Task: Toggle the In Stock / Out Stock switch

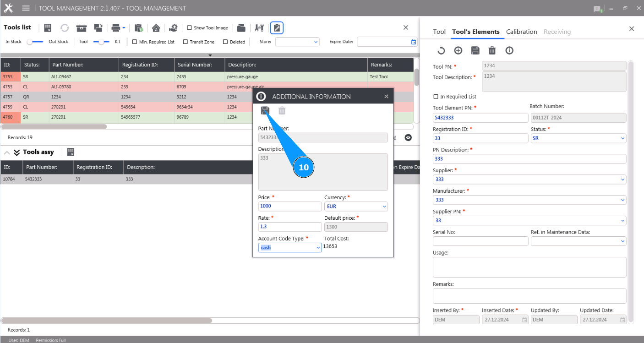Action: pos(35,42)
